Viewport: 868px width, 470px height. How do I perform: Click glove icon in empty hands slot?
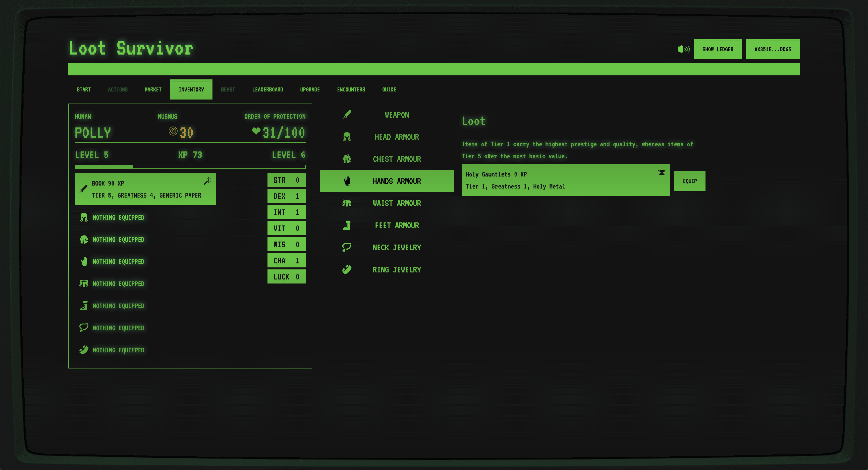(x=84, y=261)
